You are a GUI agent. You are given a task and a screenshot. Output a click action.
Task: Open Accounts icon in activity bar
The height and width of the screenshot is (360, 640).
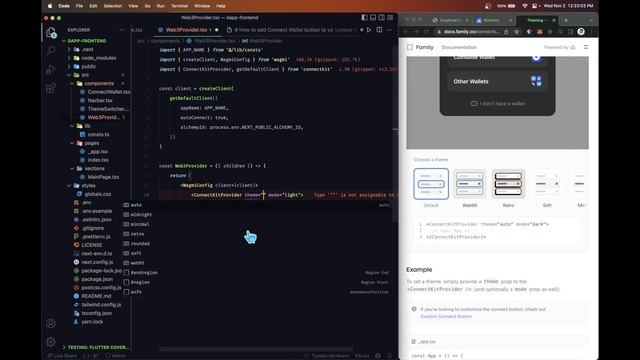tap(51, 323)
